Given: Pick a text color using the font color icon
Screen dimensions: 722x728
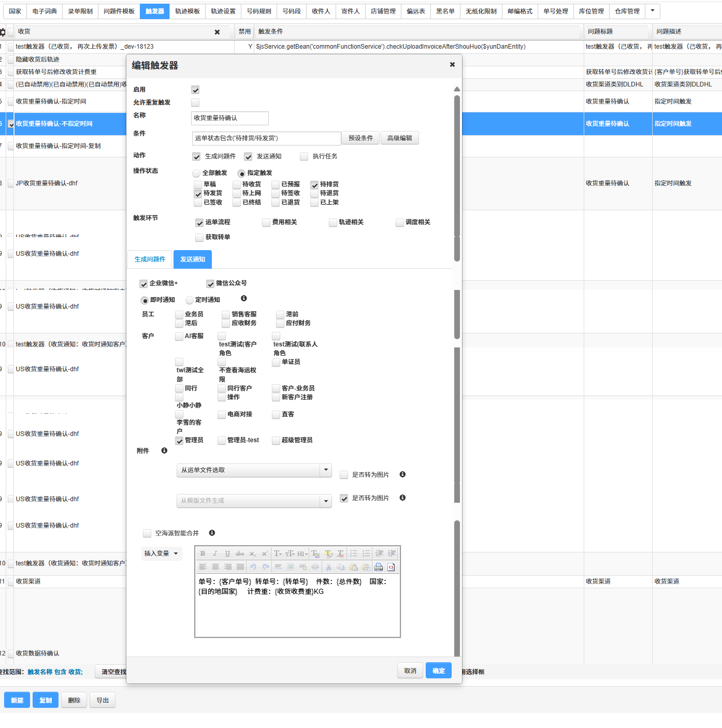Looking at the screenshot, I should [315, 554].
